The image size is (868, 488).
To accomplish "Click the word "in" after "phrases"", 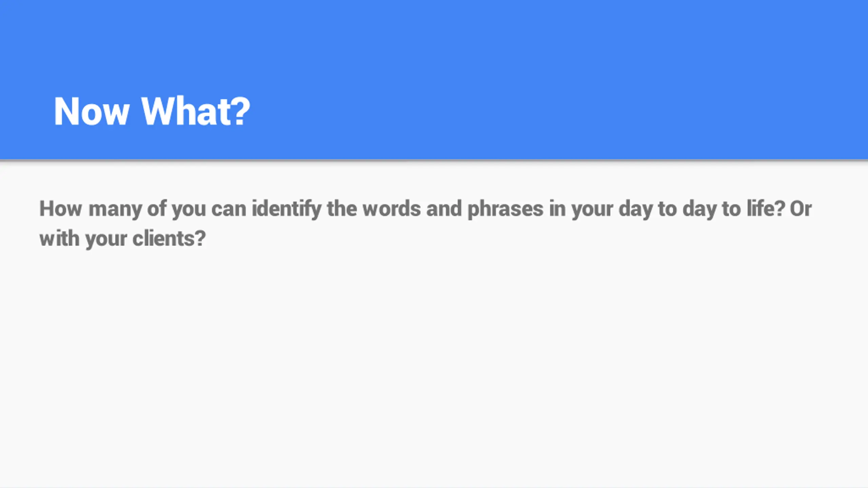I will tap(557, 208).
